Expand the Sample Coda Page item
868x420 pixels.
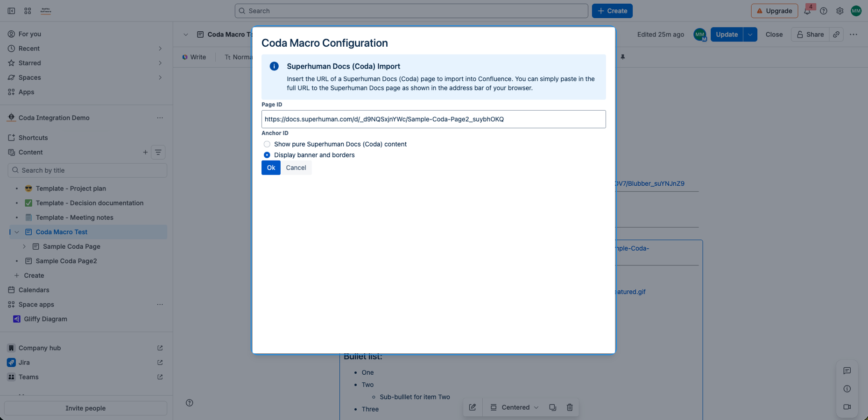[x=24, y=246]
